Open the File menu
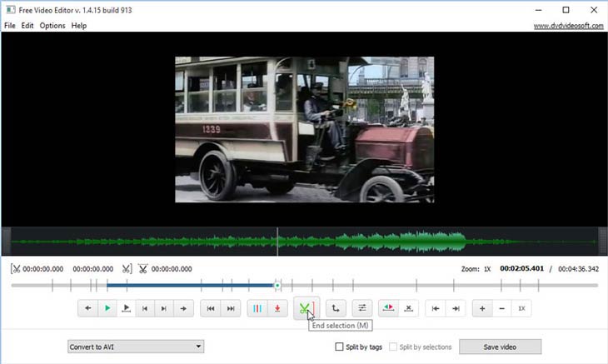Screen dimensions: 608x364 click(10, 26)
